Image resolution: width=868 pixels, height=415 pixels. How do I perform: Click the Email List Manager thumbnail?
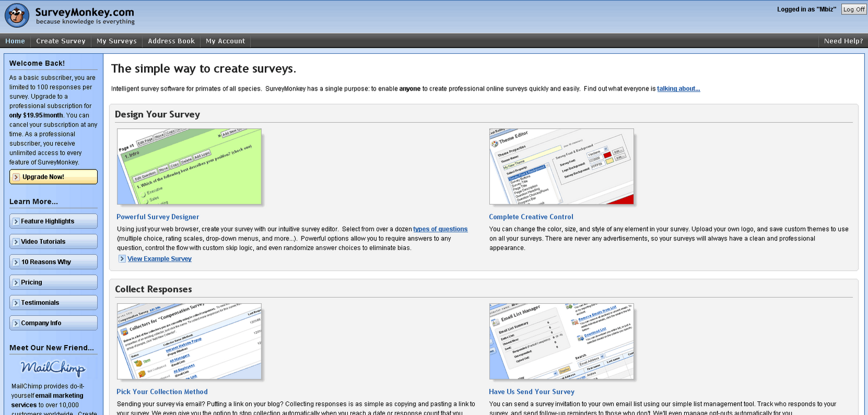[x=561, y=341]
